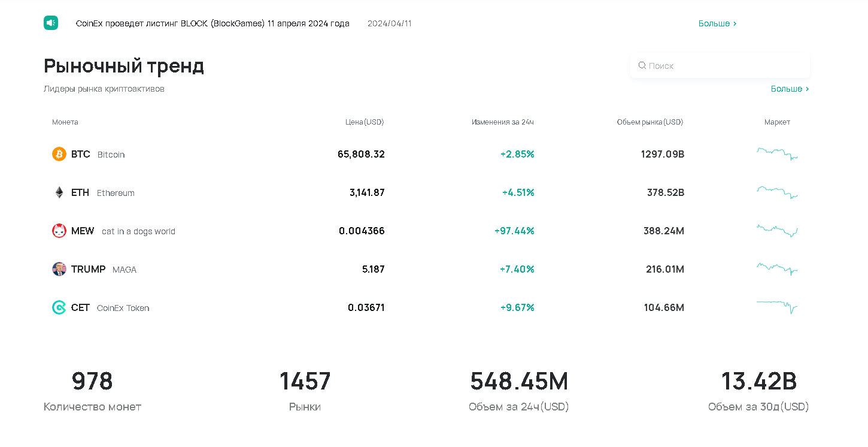This screenshot has width=868, height=447.
Task: Click the TRUMP MAGA coin icon
Action: 59,269
